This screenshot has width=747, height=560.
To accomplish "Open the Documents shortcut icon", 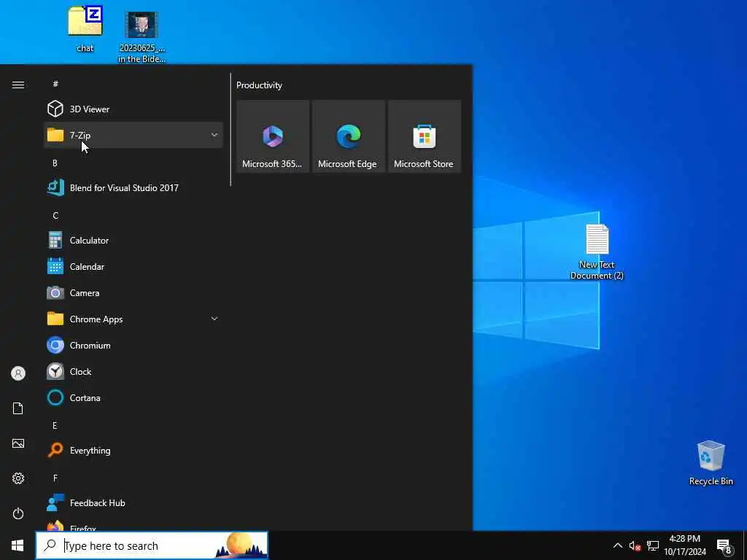I will coord(18,408).
